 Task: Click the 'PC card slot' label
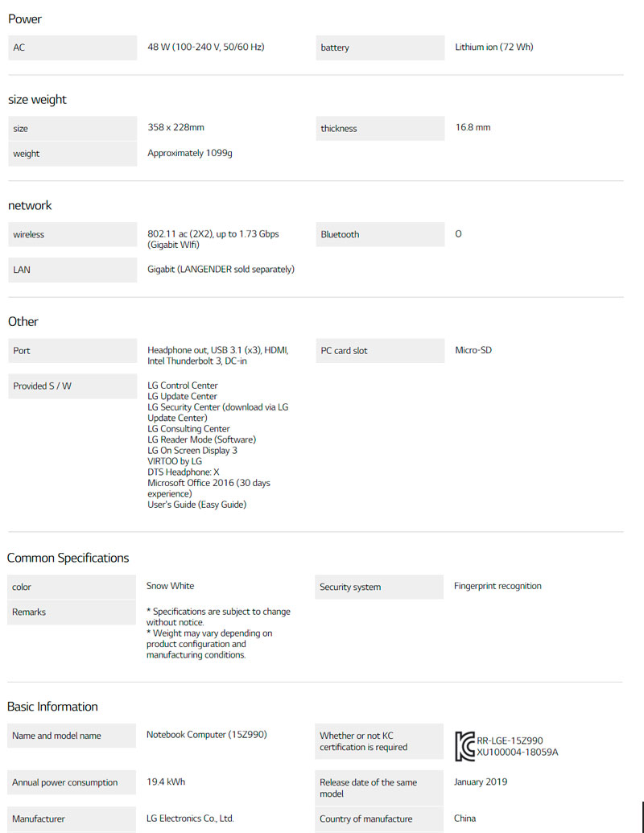(344, 351)
